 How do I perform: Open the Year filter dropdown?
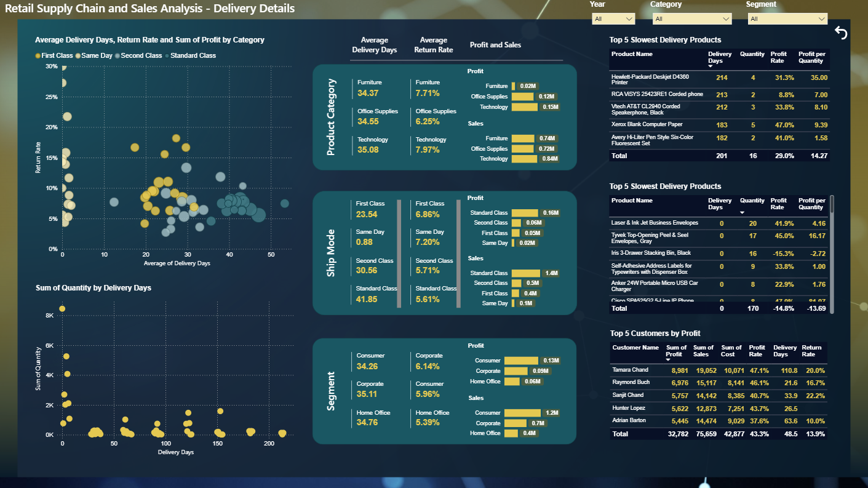pos(613,19)
